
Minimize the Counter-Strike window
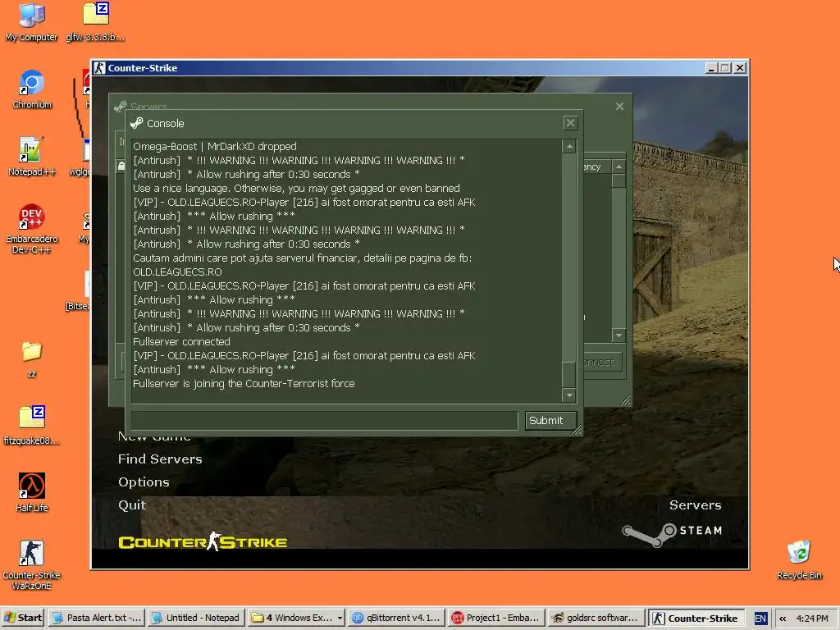[x=711, y=68]
